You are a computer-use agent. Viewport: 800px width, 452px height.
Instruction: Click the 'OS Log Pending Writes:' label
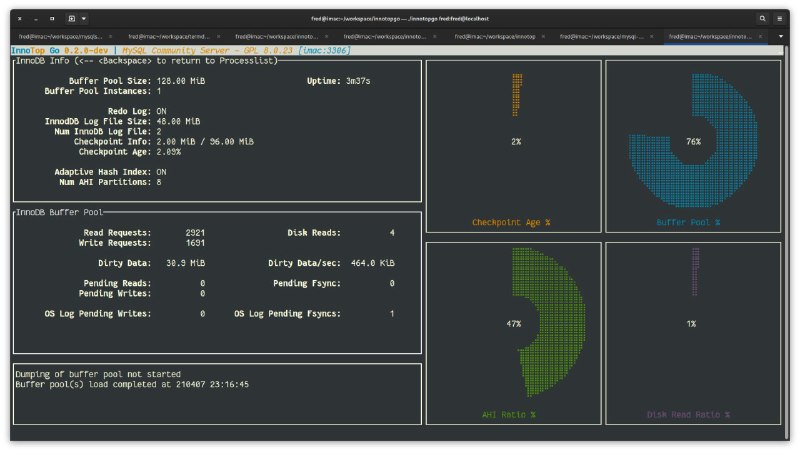click(98, 313)
